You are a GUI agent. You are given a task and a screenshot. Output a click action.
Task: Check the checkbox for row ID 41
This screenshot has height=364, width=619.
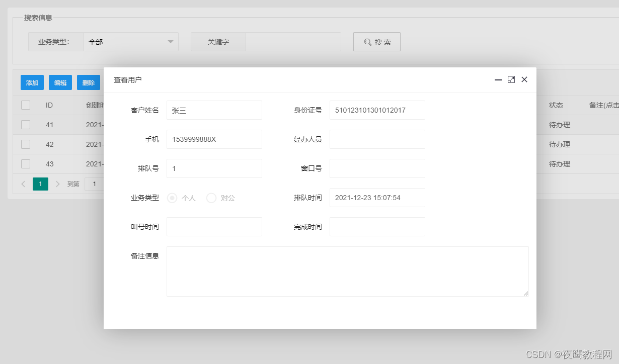pyautogui.click(x=26, y=125)
